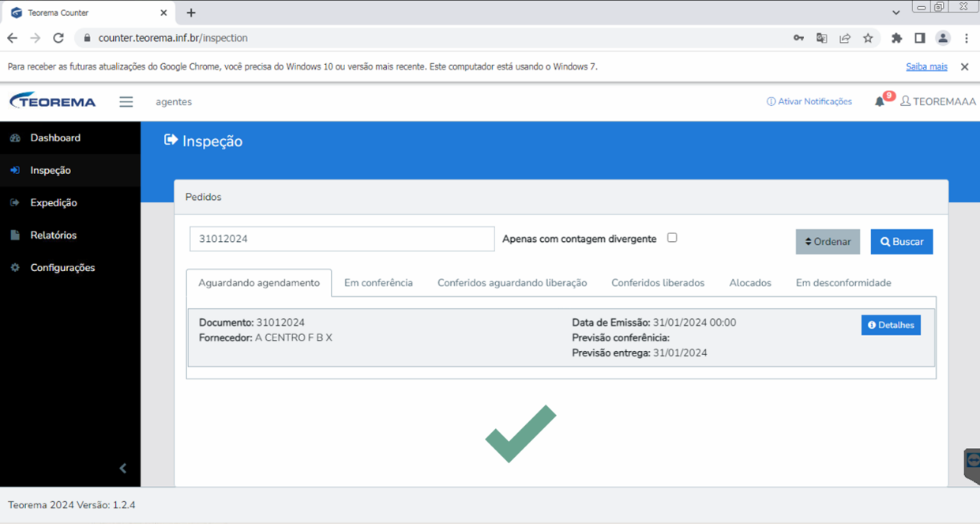
Task: Open saved password key icon
Action: (x=798, y=38)
